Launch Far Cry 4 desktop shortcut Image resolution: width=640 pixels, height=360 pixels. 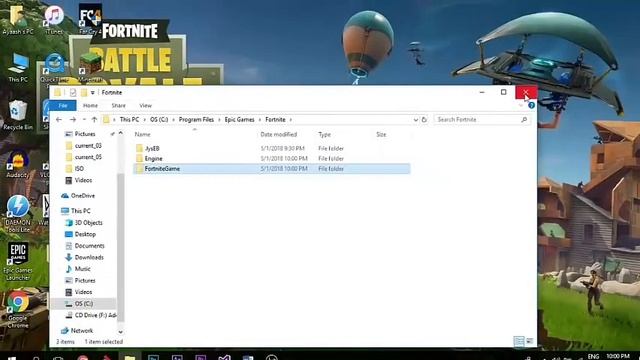pos(90,19)
